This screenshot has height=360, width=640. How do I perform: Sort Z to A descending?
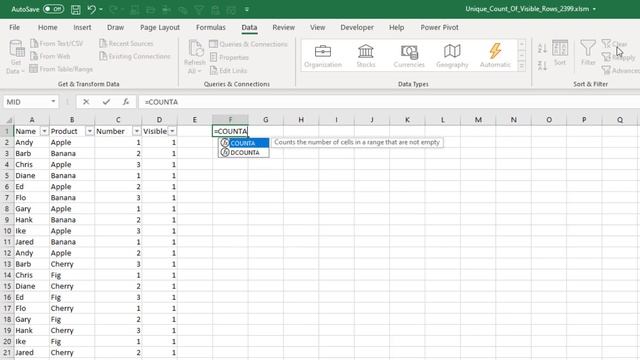point(542,65)
